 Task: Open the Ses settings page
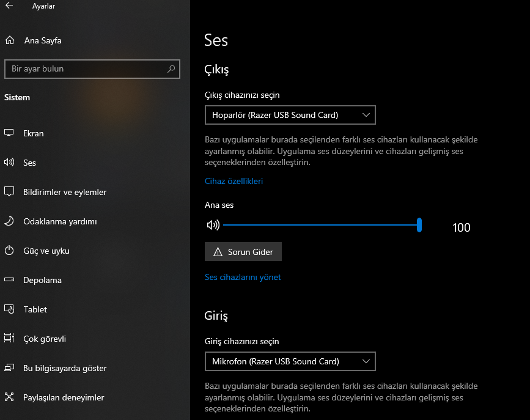[29, 163]
